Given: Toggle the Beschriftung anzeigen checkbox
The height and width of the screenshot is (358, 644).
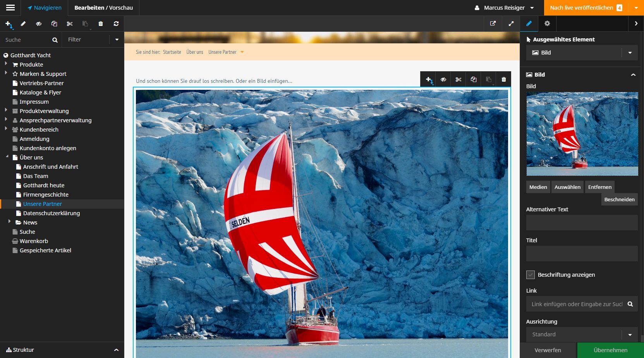Looking at the screenshot, I should 531,275.
